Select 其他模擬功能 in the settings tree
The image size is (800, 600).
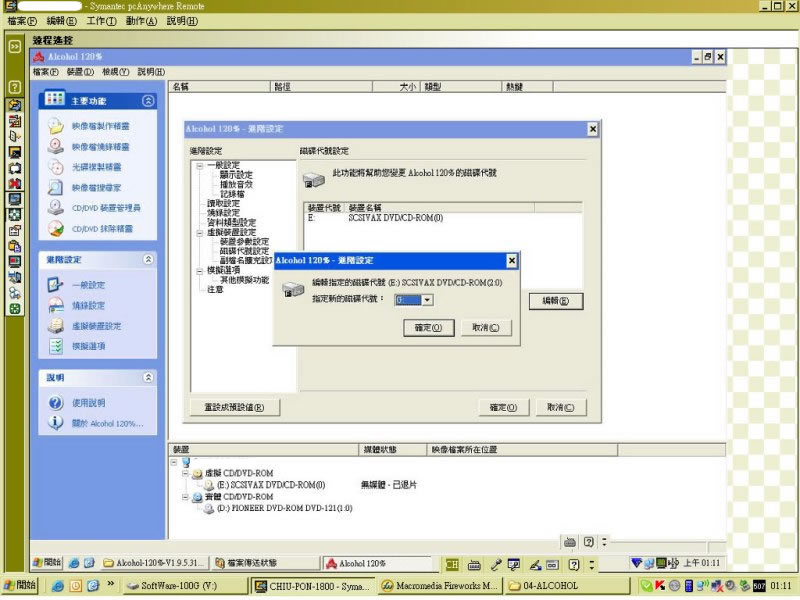[244, 281]
